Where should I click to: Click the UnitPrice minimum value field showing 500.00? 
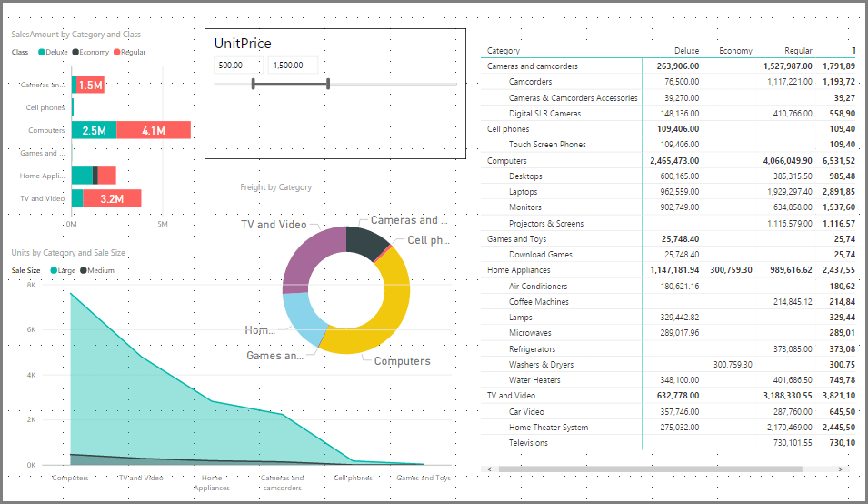(238, 66)
